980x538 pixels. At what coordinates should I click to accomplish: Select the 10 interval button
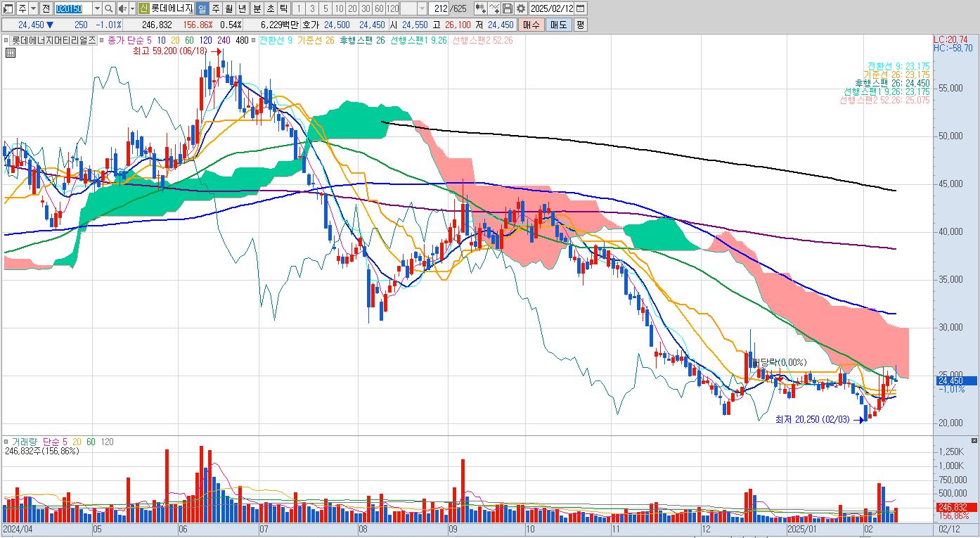click(340, 8)
